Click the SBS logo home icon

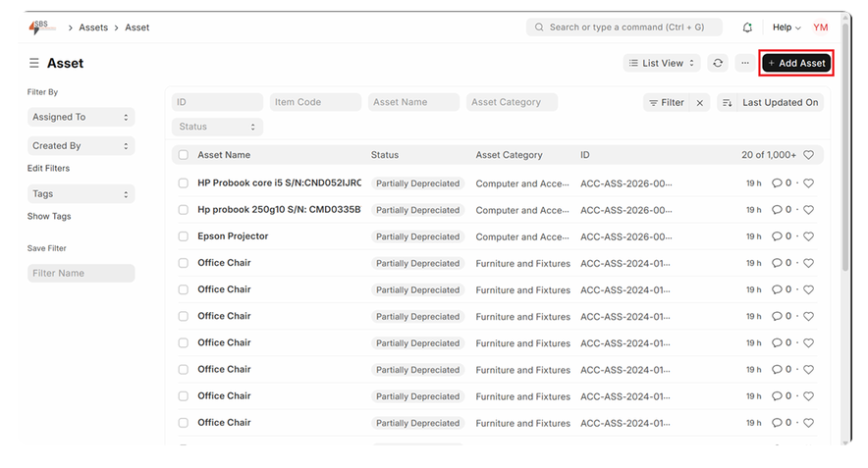(42, 27)
